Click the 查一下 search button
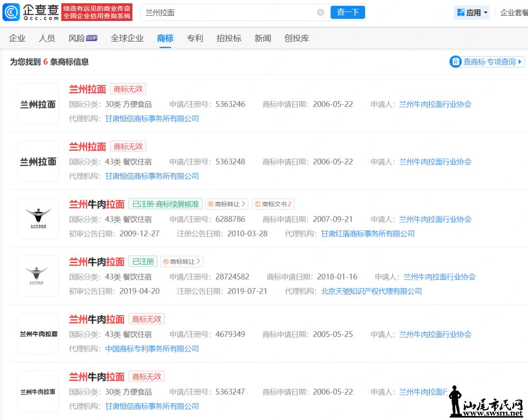 pos(348,12)
